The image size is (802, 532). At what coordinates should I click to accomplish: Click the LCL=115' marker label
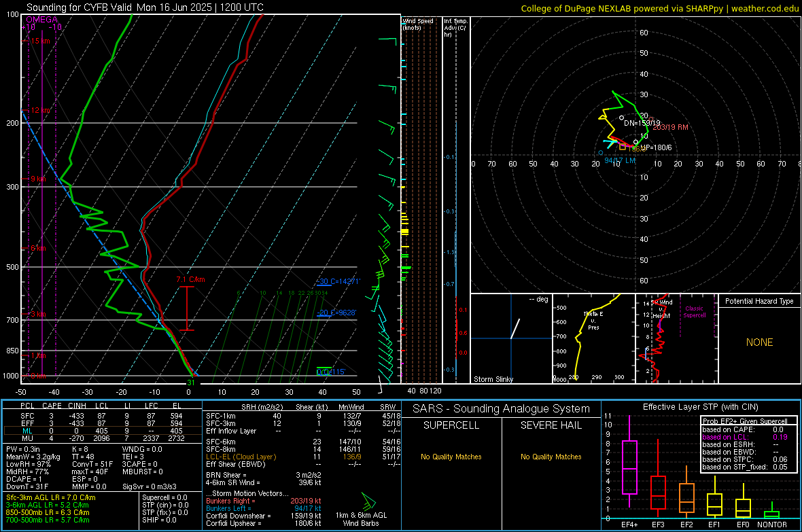331,372
